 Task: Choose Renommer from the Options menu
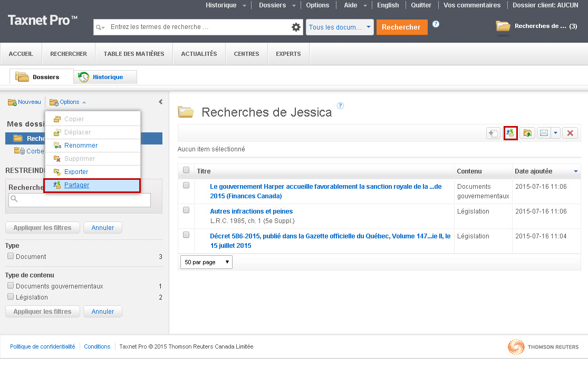pos(93,146)
